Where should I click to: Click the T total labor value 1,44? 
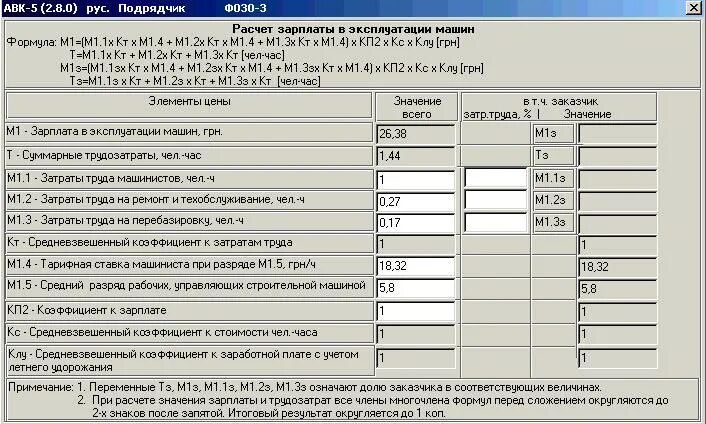point(416,156)
